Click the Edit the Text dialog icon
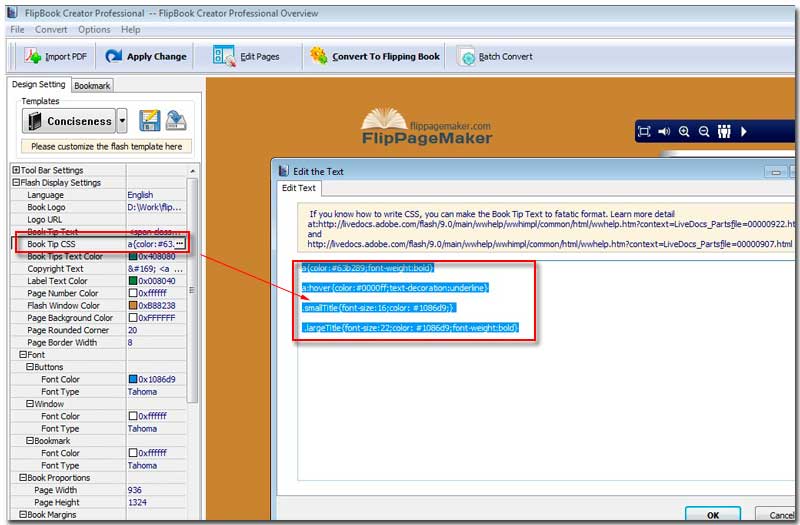The width and height of the screenshot is (800, 525). coord(284,171)
